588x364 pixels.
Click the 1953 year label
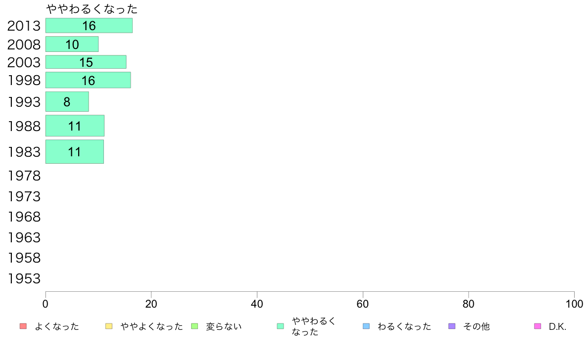[x=24, y=278]
